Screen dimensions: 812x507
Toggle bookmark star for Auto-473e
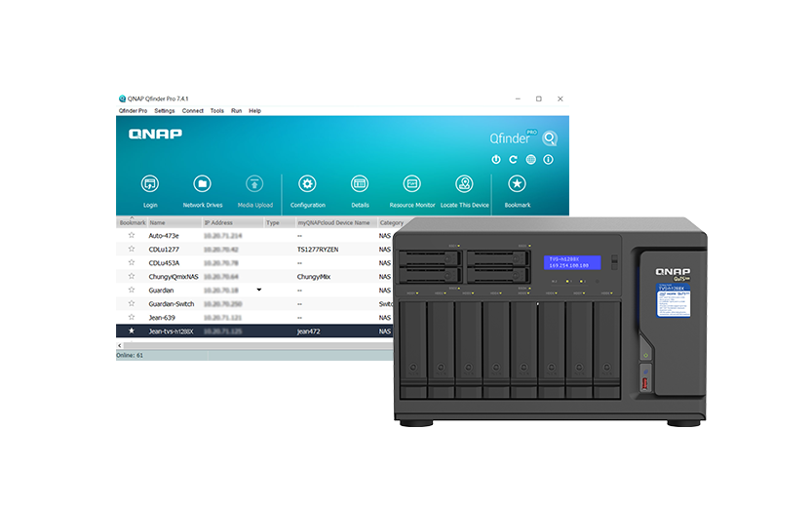(132, 236)
